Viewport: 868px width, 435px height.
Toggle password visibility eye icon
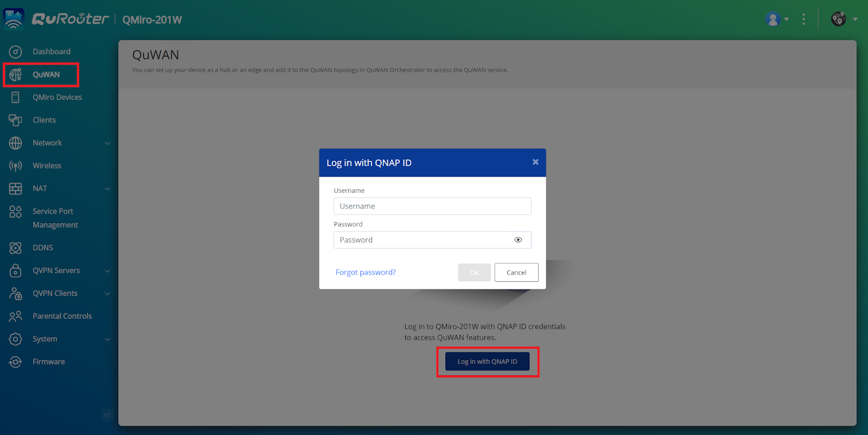coord(518,239)
